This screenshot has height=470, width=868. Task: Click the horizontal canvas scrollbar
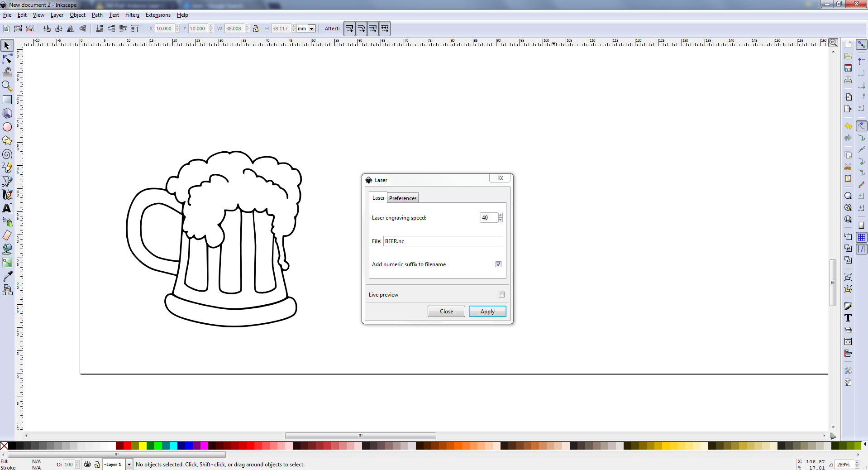(x=361, y=436)
